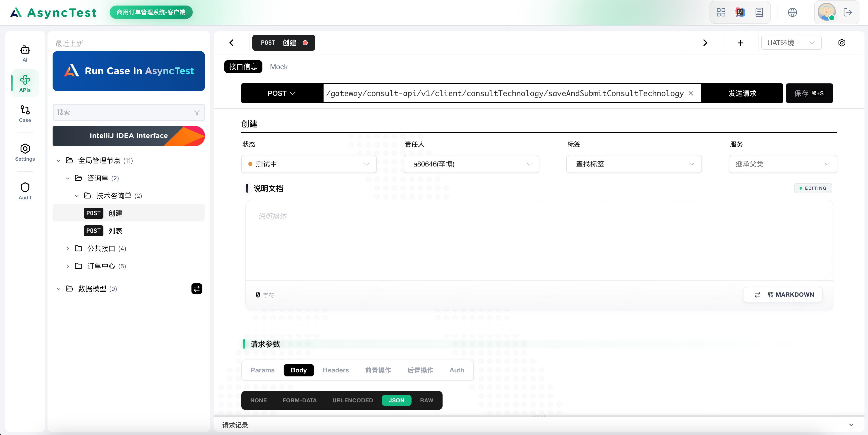Switch to the Headers tab
This screenshot has height=435, width=868.
click(x=336, y=370)
